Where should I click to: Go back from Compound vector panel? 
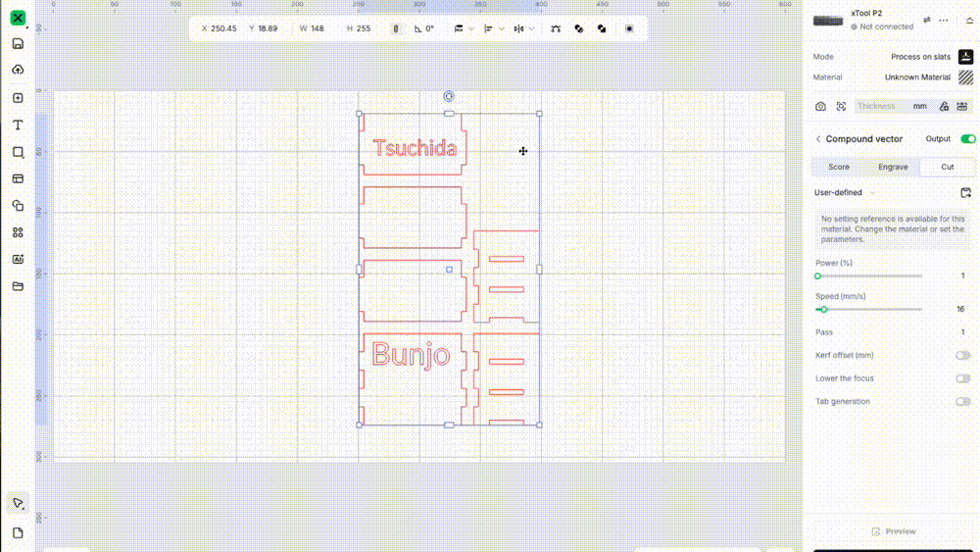818,139
